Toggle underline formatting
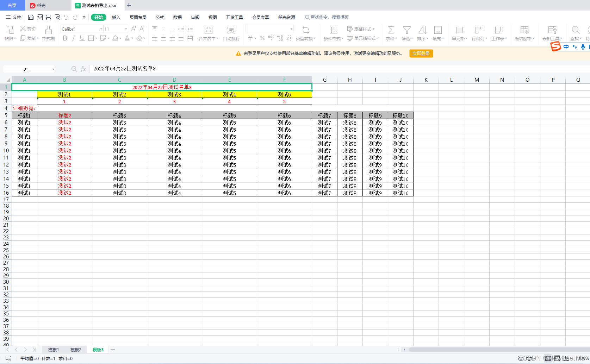Viewport: 590px width, 364px height. (82, 38)
